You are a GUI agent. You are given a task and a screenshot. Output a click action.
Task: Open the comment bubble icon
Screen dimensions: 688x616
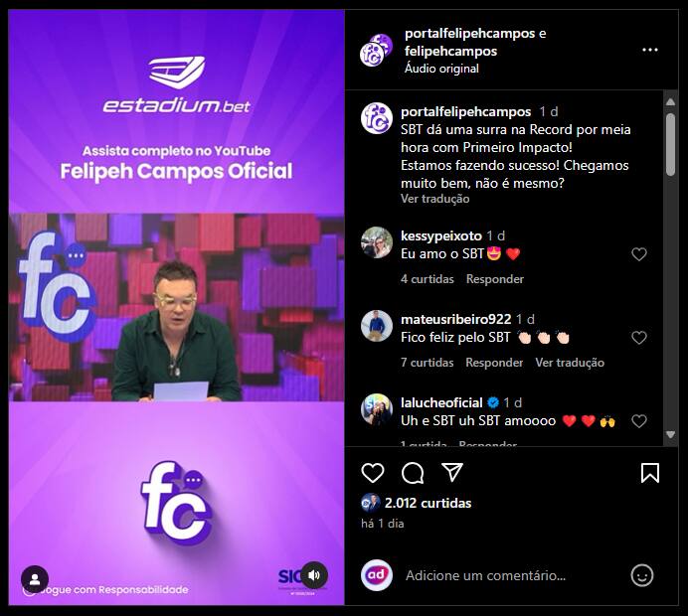(413, 473)
